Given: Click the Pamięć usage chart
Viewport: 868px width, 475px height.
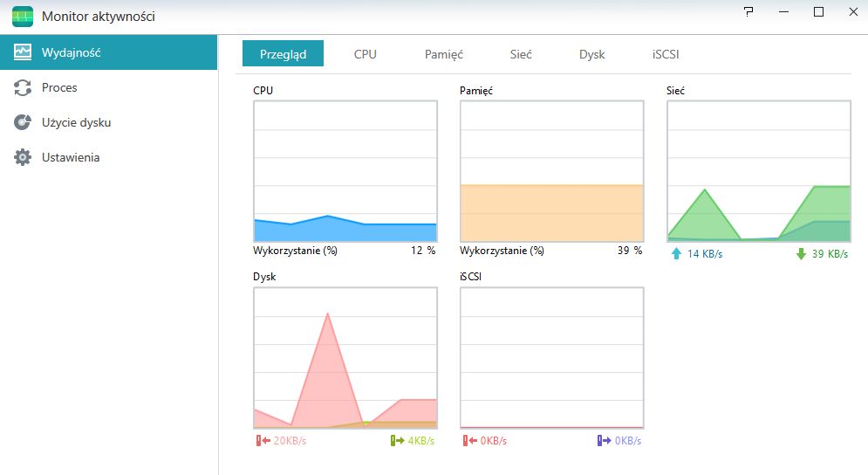Looking at the screenshot, I should tap(552, 171).
